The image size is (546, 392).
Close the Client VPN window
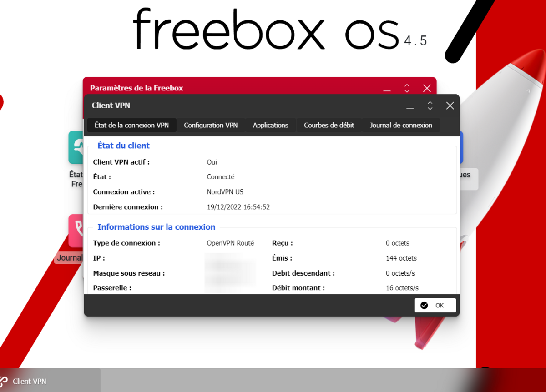point(450,106)
